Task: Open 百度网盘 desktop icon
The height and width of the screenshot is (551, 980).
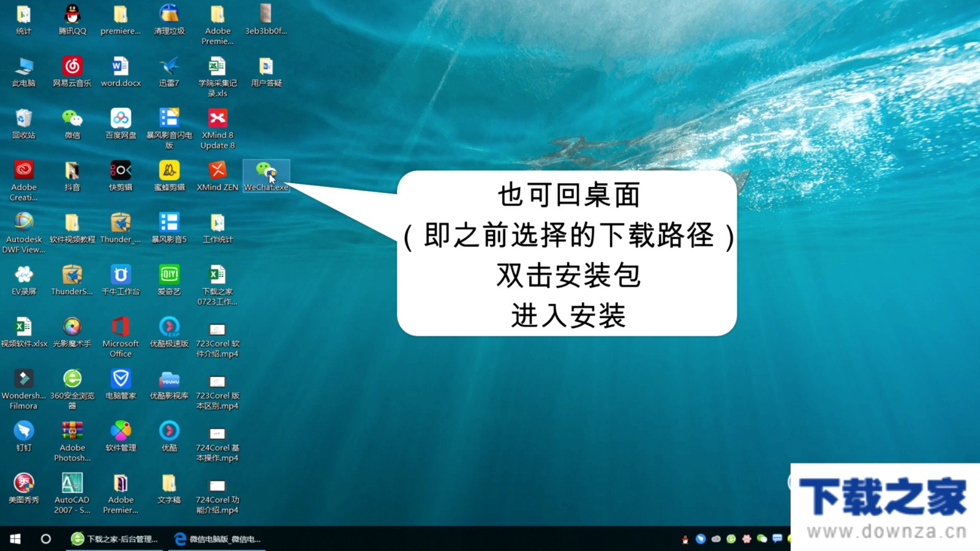Action: point(121,123)
